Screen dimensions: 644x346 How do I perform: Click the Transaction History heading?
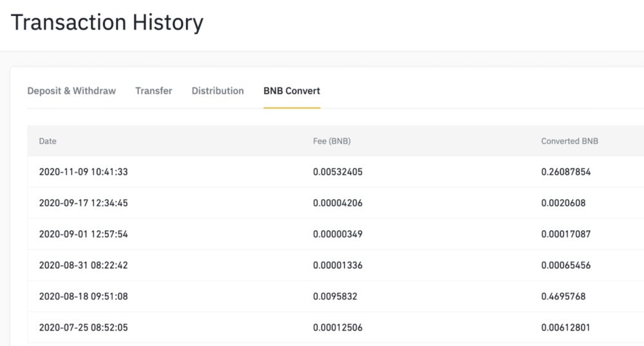pyautogui.click(x=107, y=22)
